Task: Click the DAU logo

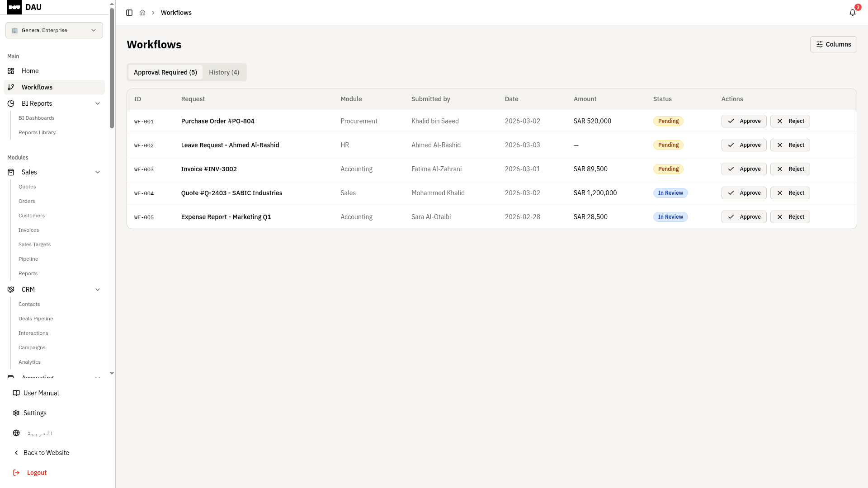Action: (x=14, y=7)
